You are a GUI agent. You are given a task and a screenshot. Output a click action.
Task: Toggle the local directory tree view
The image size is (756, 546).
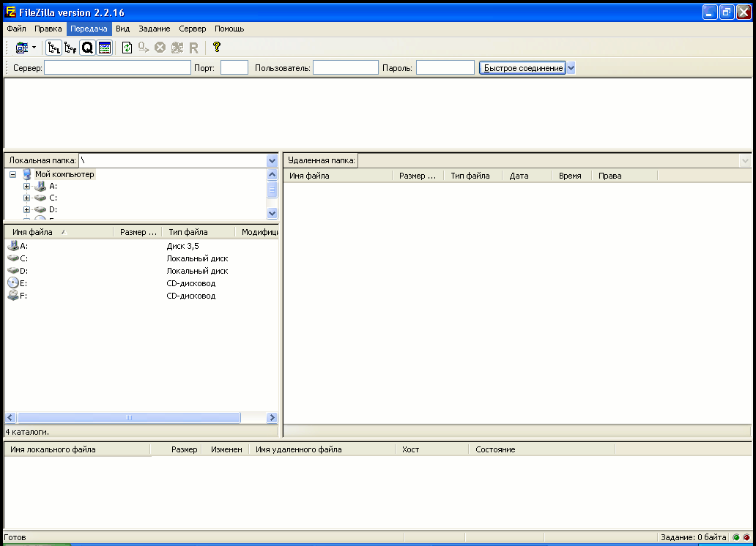[54, 48]
